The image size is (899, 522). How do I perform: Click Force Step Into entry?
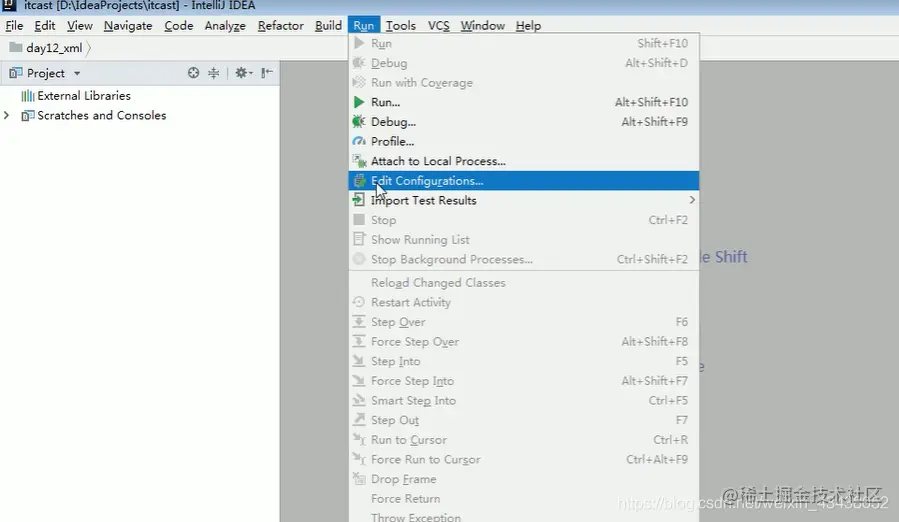coord(523,381)
